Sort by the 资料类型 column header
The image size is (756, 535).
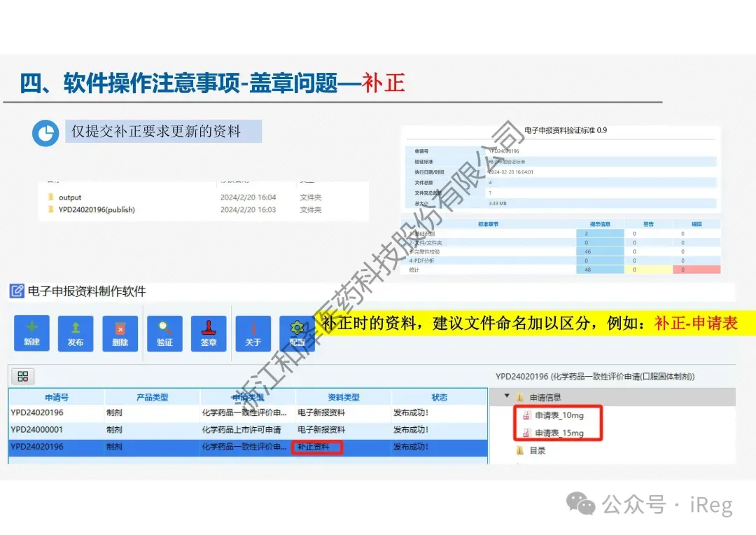[x=343, y=398]
